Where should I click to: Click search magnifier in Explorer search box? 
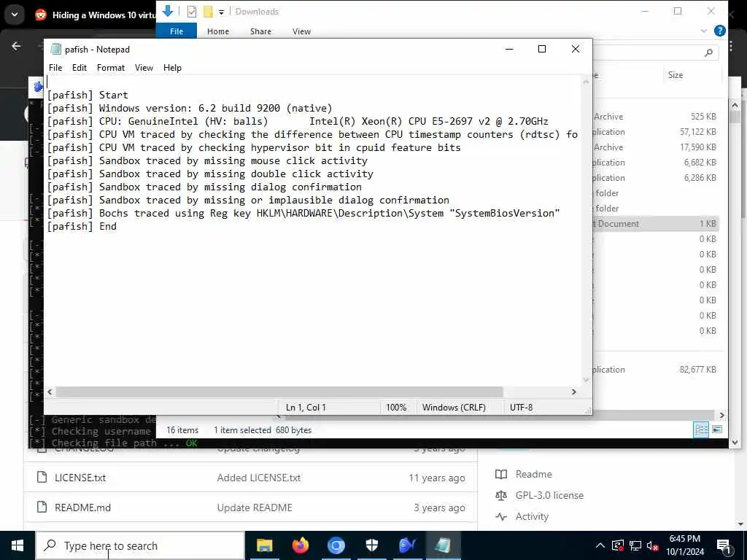tap(708, 52)
